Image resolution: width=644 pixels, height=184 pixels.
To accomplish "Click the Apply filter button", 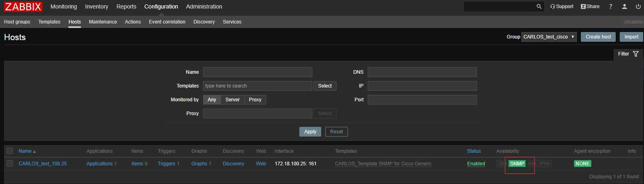I will pyautogui.click(x=310, y=132).
